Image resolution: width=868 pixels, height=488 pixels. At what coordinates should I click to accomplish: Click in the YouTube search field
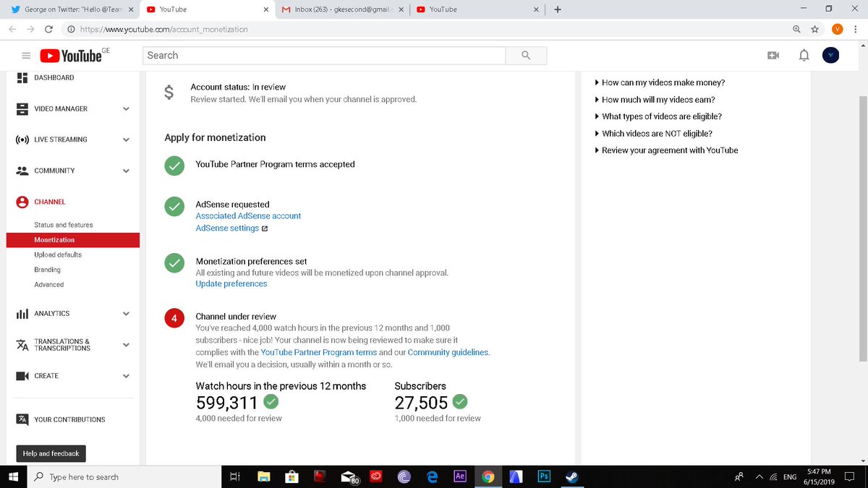[323, 56]
